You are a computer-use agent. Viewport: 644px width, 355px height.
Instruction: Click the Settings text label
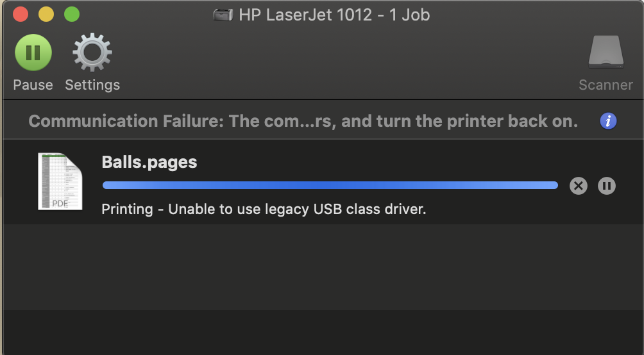tap(92, 85)
